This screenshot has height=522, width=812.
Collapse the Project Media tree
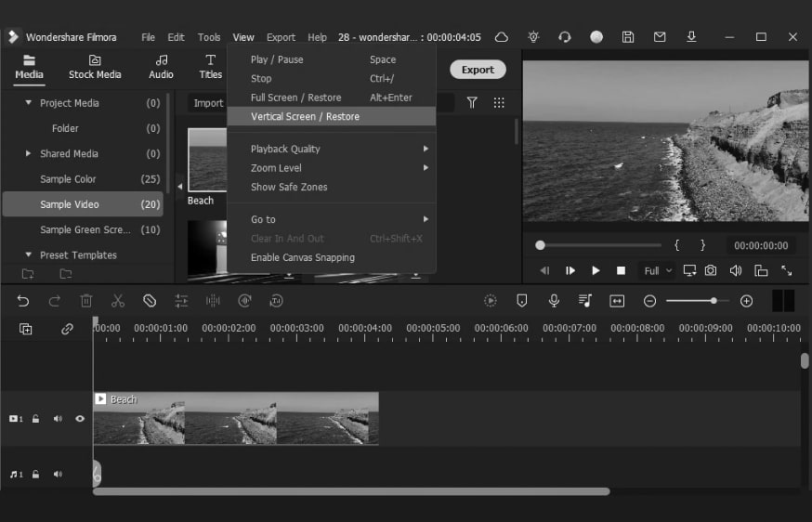pyautogui.click(x=29, y=103)
